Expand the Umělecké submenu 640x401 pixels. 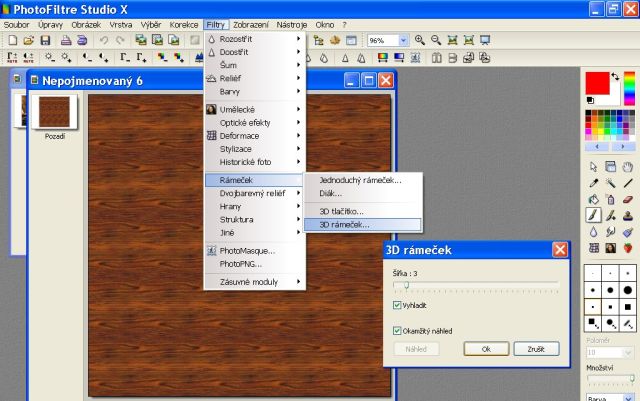pyautogui.click(x=255, y=109)
